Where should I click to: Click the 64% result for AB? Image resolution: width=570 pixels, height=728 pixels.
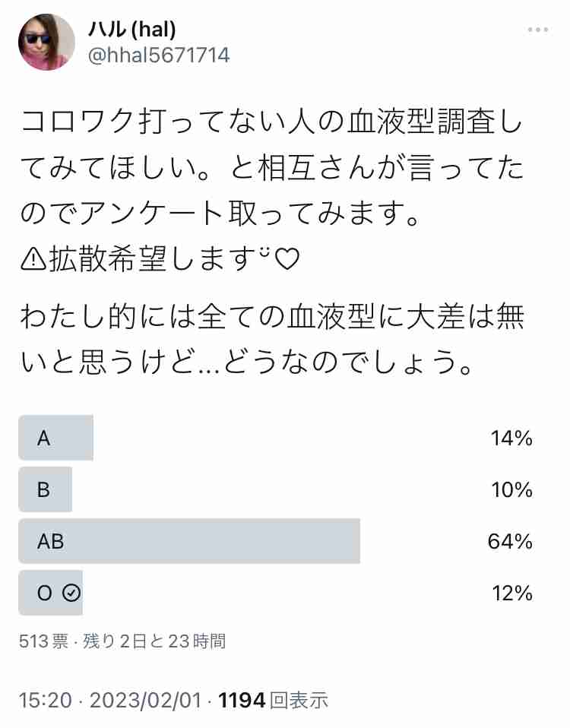click(510, 541)
